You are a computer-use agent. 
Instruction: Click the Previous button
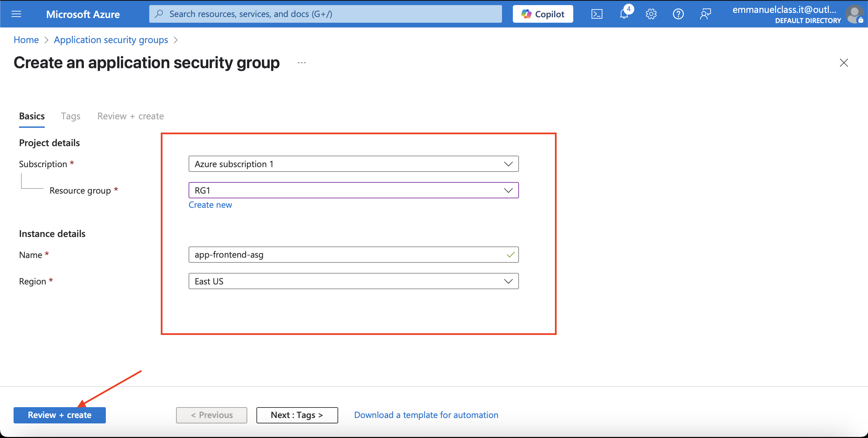[x=212, y=415]
